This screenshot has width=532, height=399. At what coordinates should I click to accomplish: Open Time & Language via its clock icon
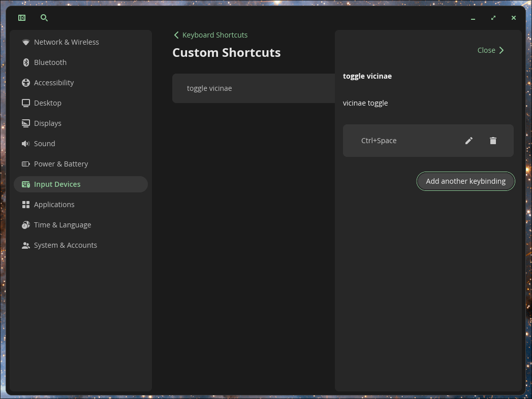[x=26, y=225]
